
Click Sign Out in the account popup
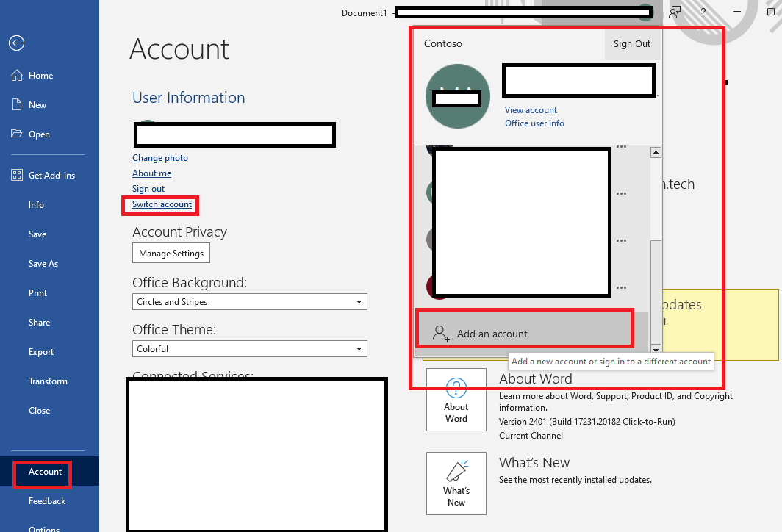coord(632,44)
